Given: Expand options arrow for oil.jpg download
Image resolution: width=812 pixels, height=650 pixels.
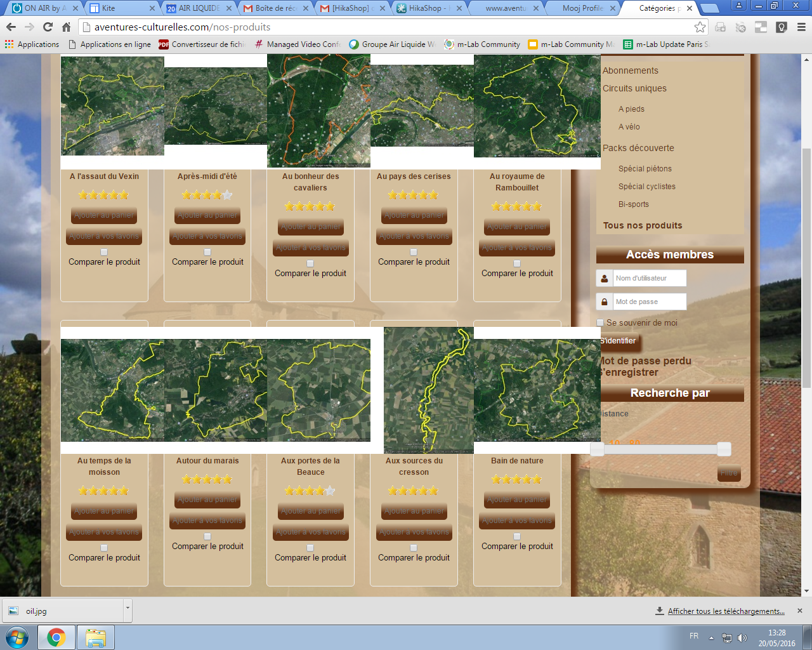Looking at the screenshot, I should 128,608.
